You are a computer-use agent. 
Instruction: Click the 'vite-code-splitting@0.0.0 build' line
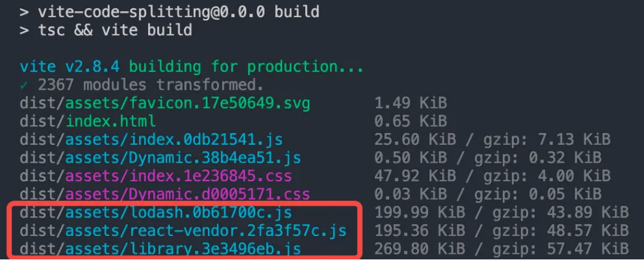169,12
